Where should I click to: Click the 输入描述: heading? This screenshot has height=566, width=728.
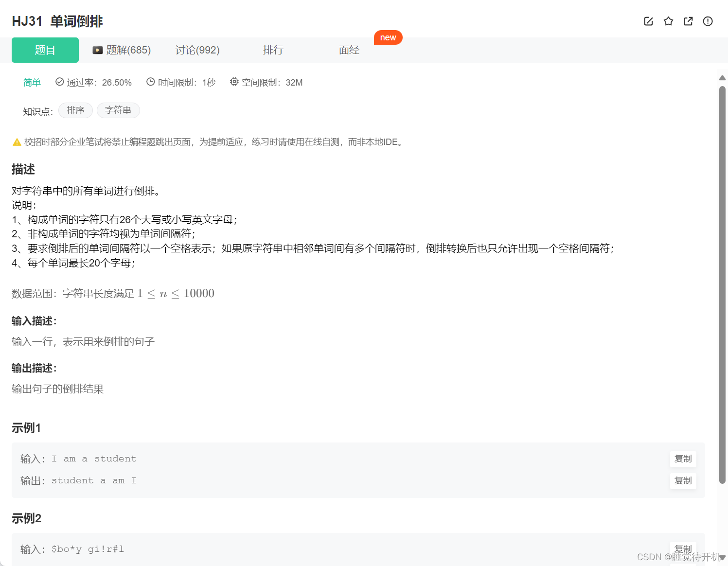(34, 321)
